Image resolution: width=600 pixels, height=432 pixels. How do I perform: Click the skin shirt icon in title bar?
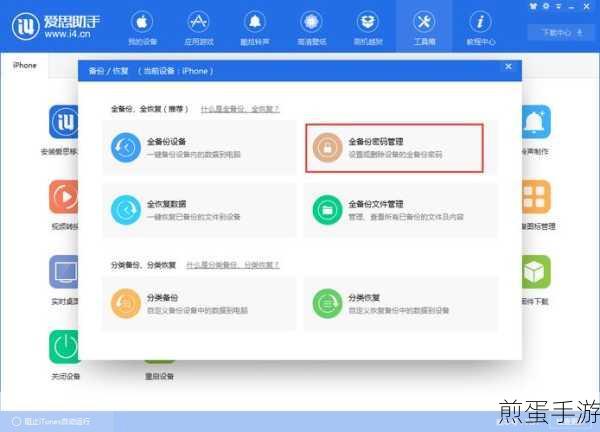tap(533, 6)
